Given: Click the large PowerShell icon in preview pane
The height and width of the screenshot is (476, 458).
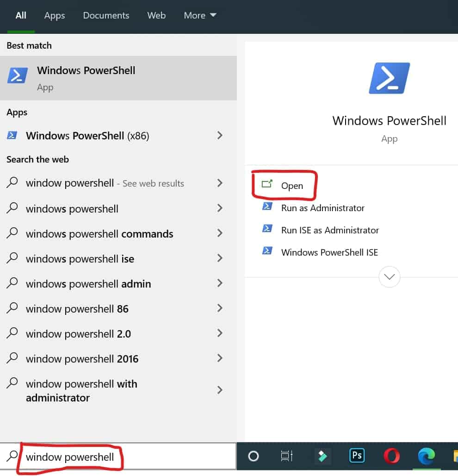Looking at the screenshot, I should (390, 78).
